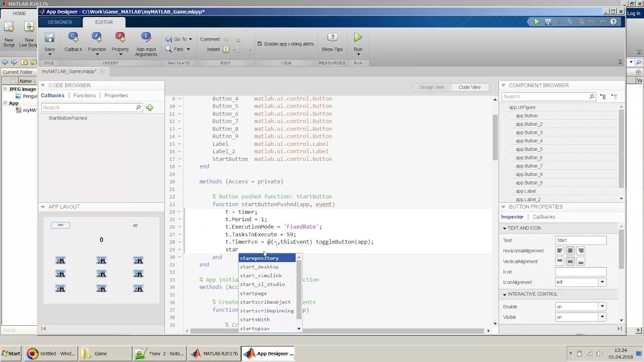The width and height of the screenshot is (644, 362).
Task: Click the collapse-all icon in Component Browser
Action: coord(614,97)
